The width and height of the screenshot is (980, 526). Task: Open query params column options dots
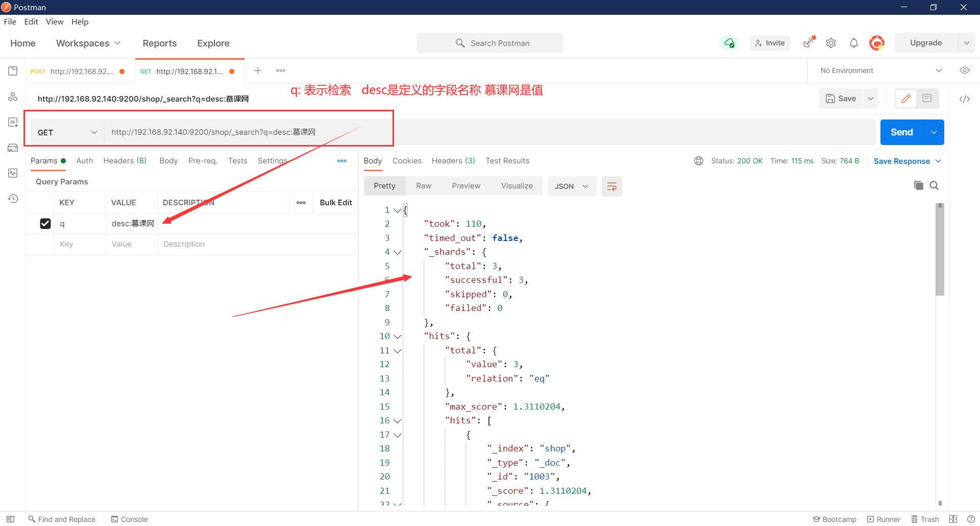pyautogui.click(x=301, y=203)
